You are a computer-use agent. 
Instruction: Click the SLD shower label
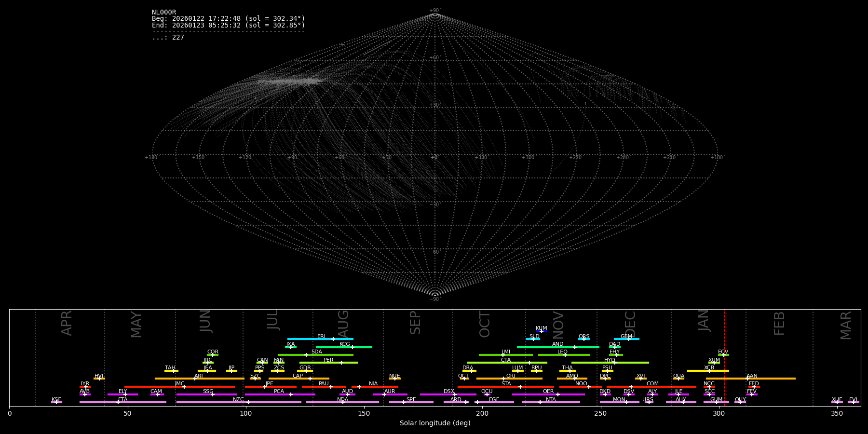pos(534,337)
